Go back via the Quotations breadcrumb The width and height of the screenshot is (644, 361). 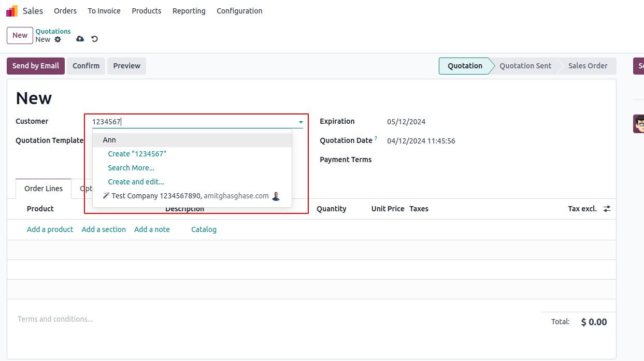pos(53,32)
